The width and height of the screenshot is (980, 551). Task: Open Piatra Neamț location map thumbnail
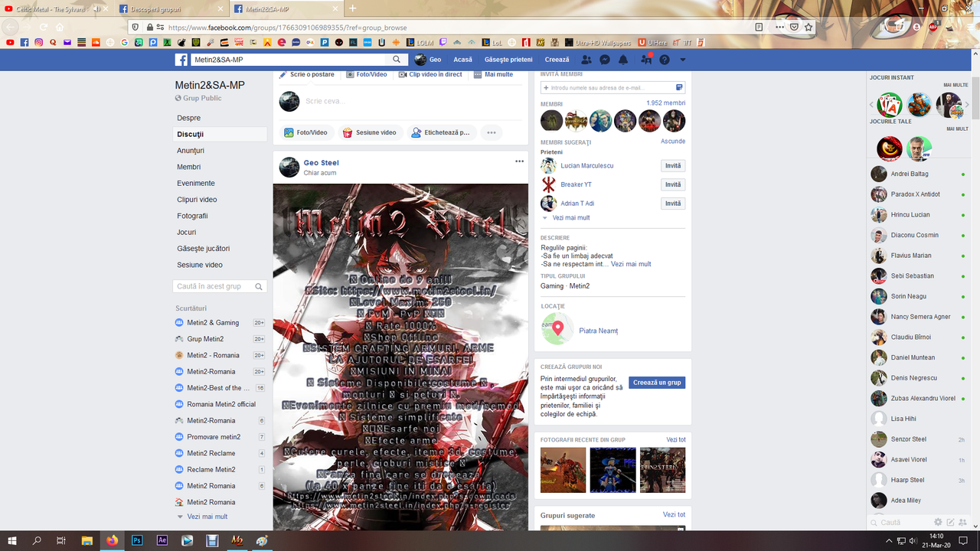557,329
